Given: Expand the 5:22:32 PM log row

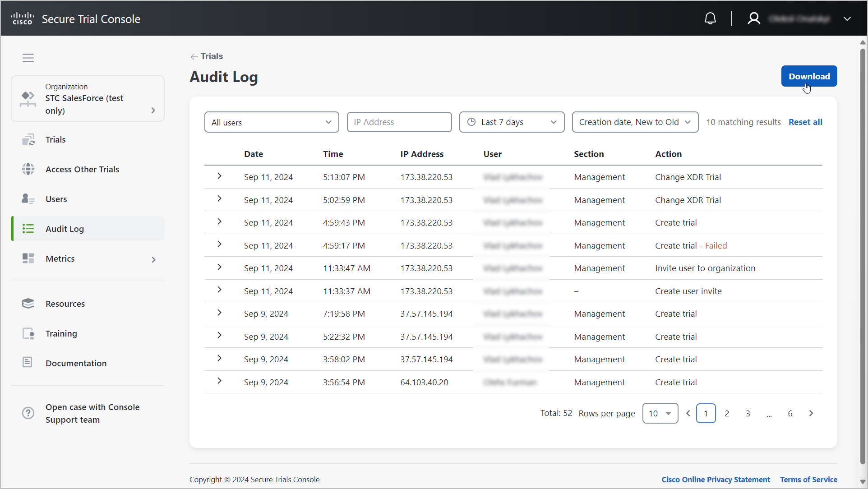Looking at the screenshot, I should tap(219, 335).
